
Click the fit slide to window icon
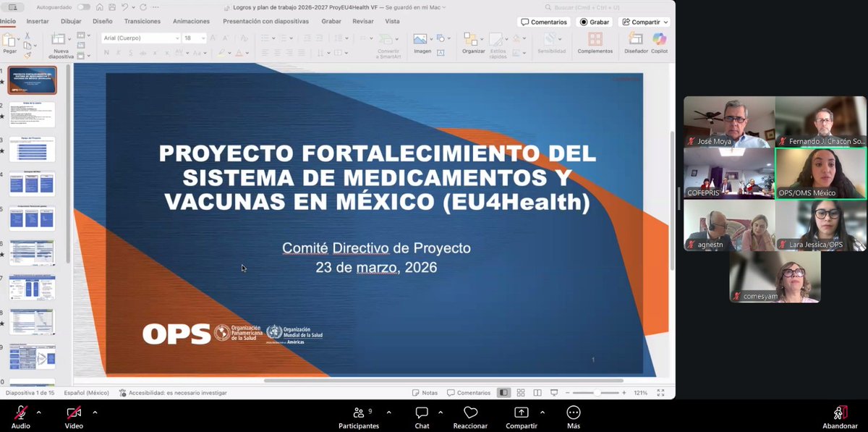(x=661, y=393)
